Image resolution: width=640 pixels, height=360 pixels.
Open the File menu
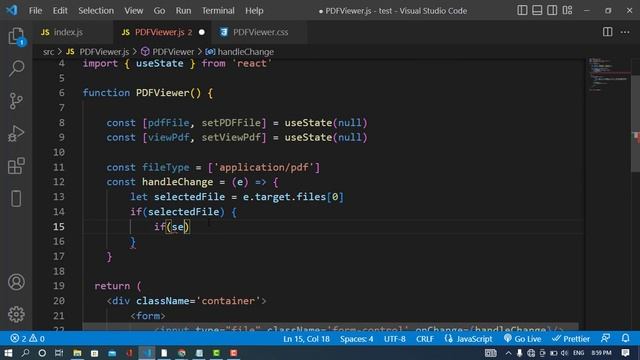[35, 10]
